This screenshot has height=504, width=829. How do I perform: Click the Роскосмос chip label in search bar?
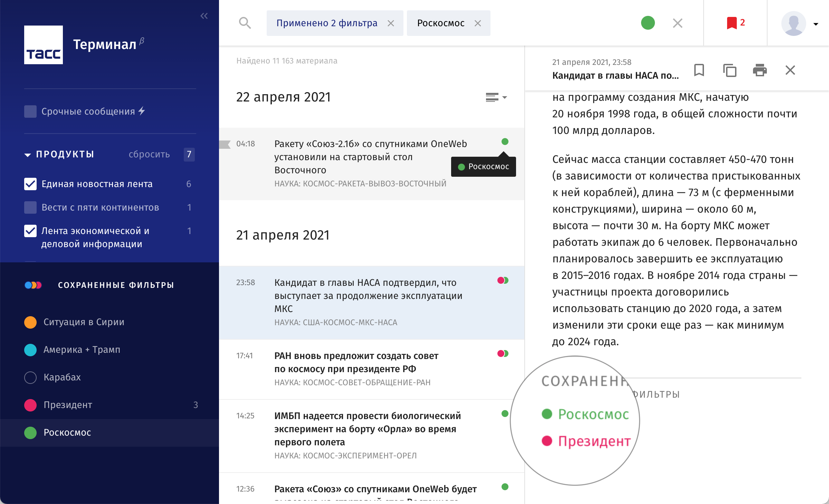pyautogui.click(x=441, y=23)
